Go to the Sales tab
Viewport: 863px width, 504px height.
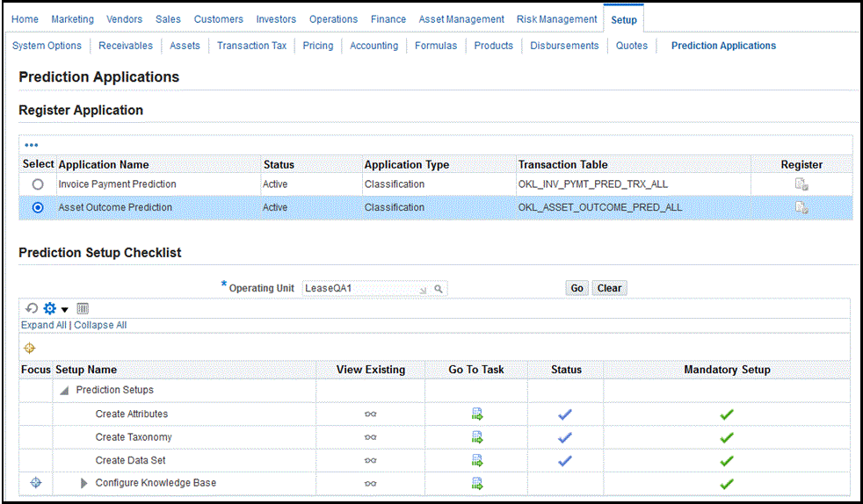click(168, 19)
